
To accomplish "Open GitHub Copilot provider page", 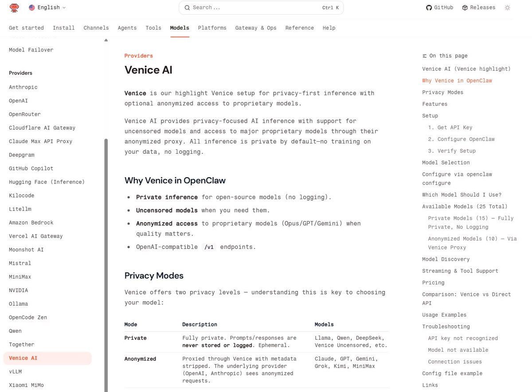I will point(31,168).
